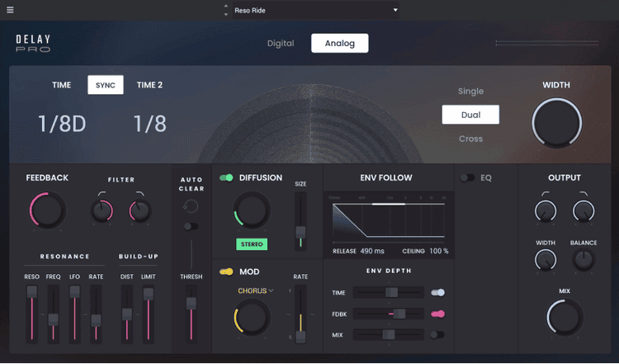Click the Feedback knob
Screen dimensions: 619x364
46,210
